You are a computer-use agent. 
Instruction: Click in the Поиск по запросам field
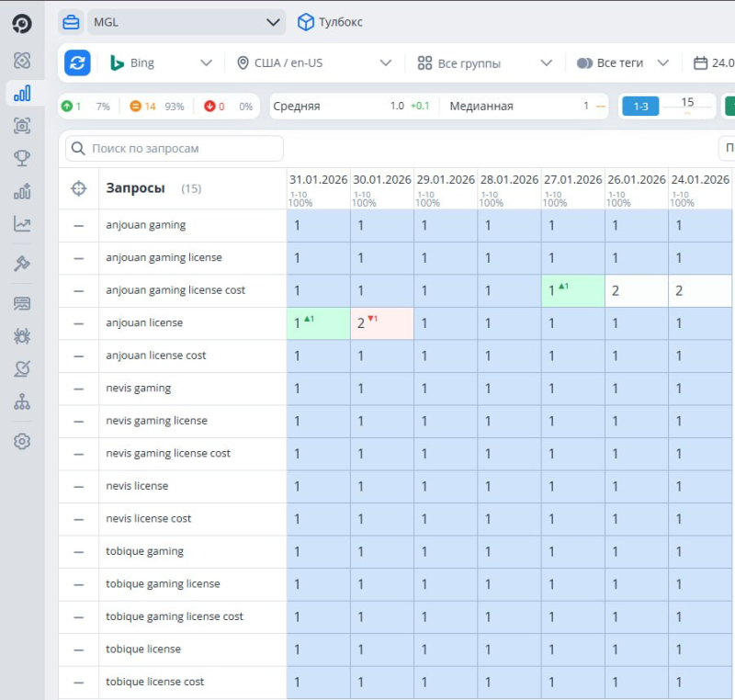175,149
